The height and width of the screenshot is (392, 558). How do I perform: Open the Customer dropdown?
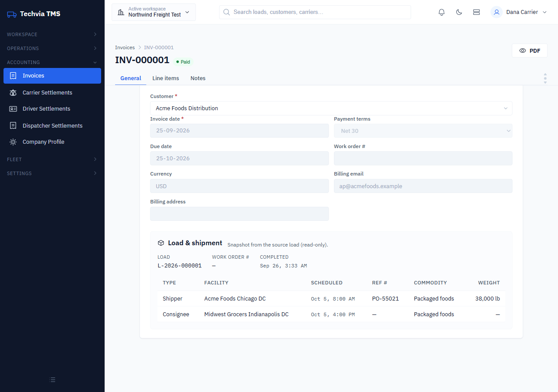coord(331,108)
